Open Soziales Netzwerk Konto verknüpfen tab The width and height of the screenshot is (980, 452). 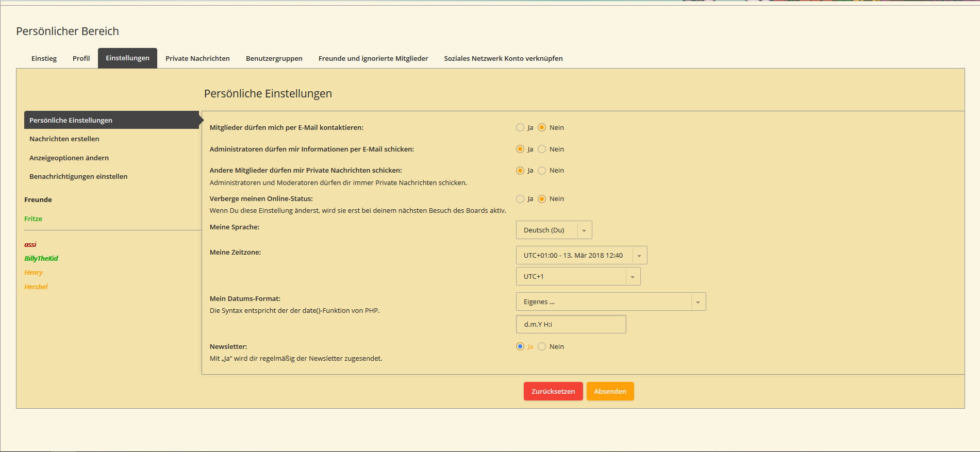coord(503,58)
